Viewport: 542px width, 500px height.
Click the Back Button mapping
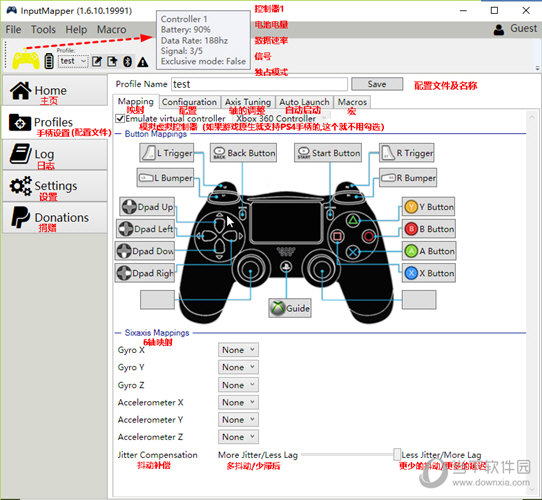pos(243,153)
